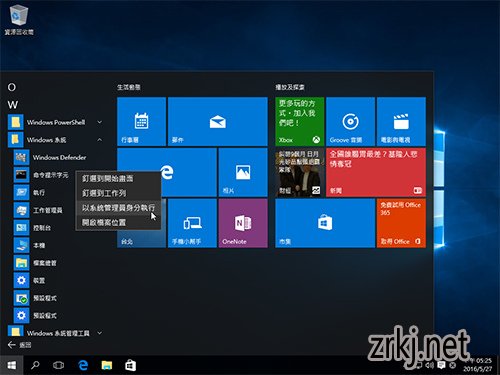Choose 以系統管理員身分執行 (Run as administrator)
The width and height of the screenshot is (500, 375).
[x=119, y=208]
